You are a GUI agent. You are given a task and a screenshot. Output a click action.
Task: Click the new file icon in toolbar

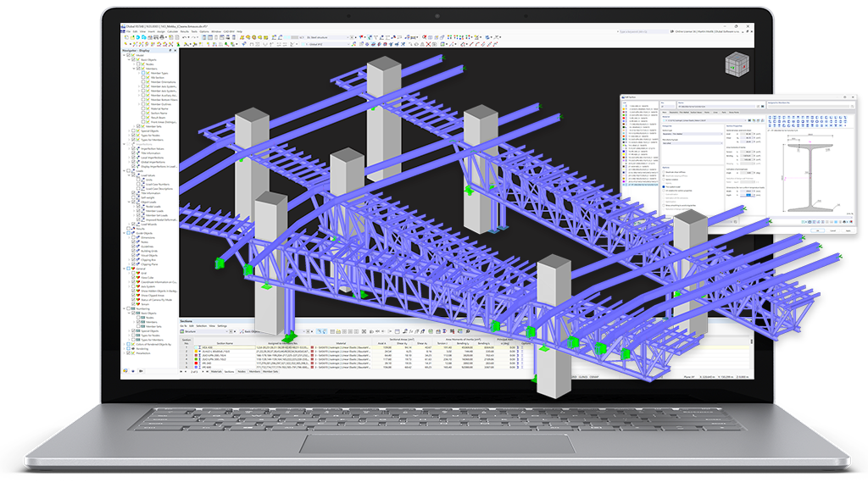126,37
